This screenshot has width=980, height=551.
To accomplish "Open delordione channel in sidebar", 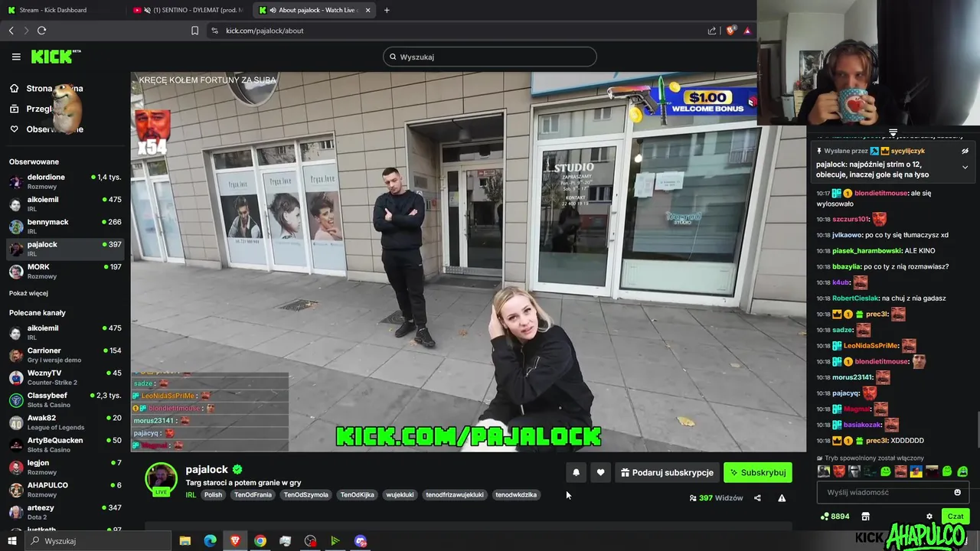I will click(x=65, y=181).
